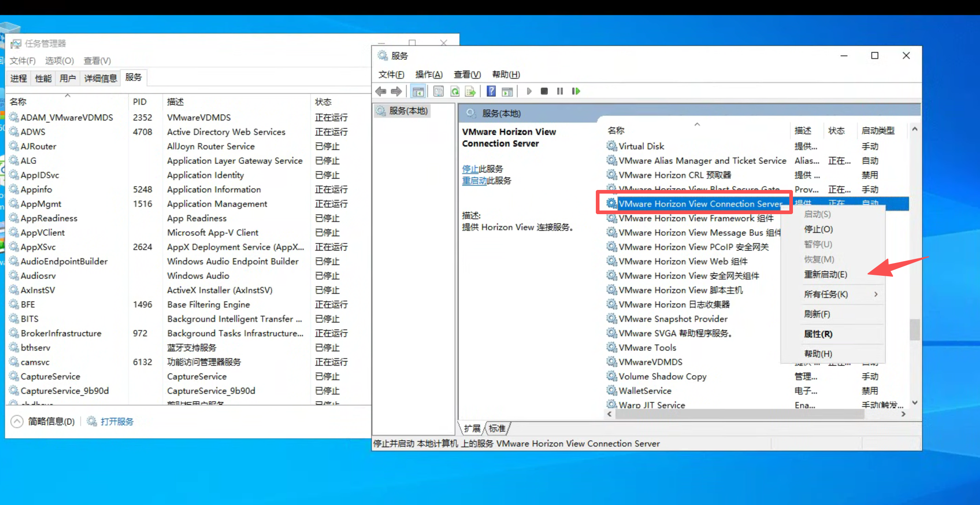The image size is (980, 505).
Task: Toggle the show/hide Action pane toolbar icon
Action: [x=507, y=91]
